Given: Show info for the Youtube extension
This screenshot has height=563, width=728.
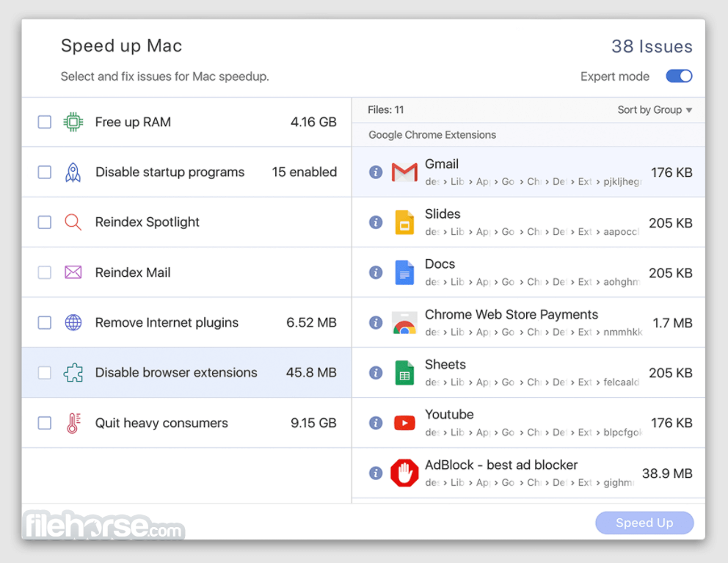Looking at the screenshot, I should click(x=376, y=423).
